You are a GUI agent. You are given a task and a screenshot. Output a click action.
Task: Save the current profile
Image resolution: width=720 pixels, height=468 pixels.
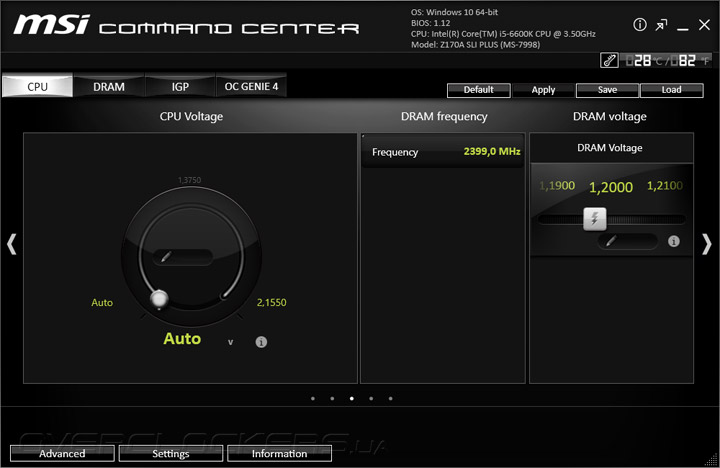607,90
